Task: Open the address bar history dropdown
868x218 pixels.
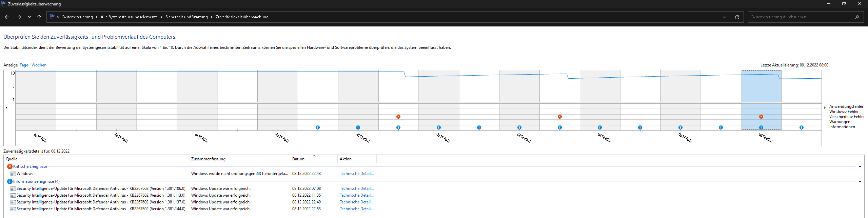Action: (725, 17)
